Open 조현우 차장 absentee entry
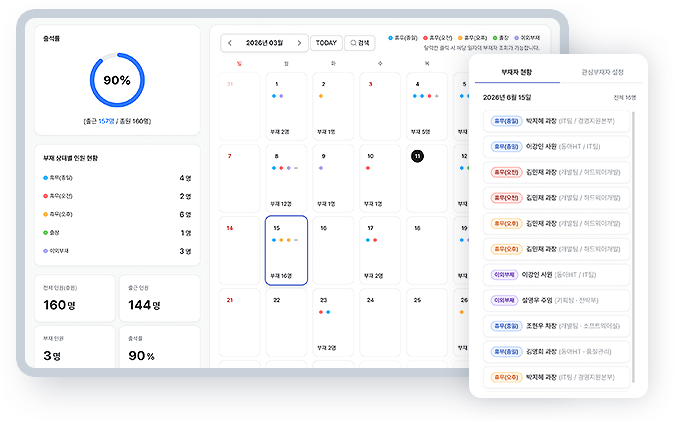Viewport: 693px width, 421px height. 556,326
